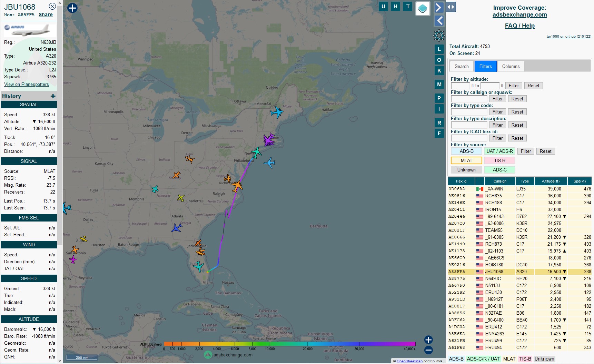The width and height of the screenshot is (594, 364).
Task: Select the TIS-B source filter
Action: (x=499, y=160)
